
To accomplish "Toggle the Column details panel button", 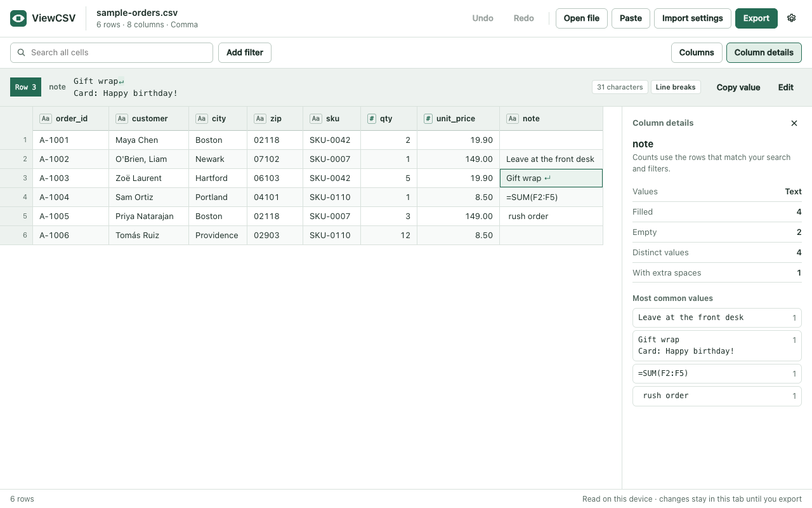I will [764, 53].
